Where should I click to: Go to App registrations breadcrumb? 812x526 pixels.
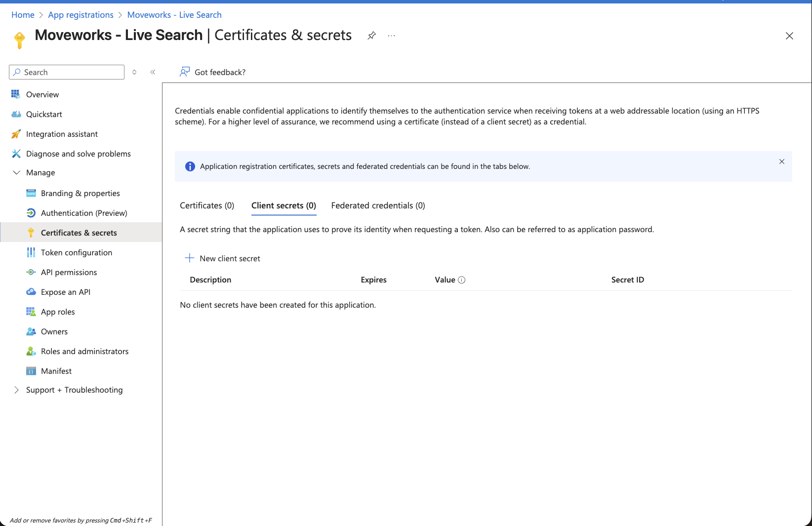coord(81,15)
